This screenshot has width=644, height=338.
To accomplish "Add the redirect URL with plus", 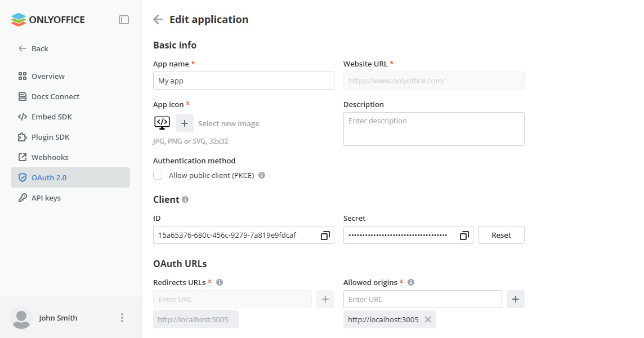I will 325,299.
